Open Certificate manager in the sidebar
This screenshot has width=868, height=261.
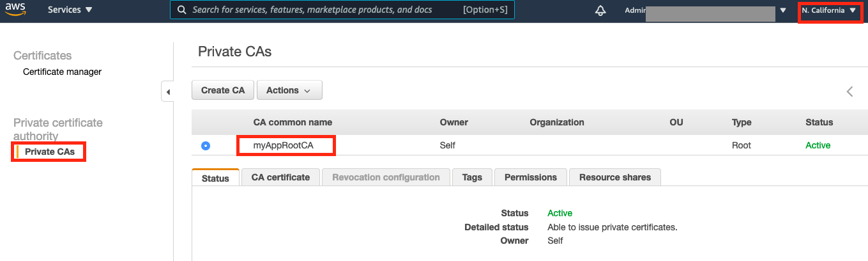(62, 72)
